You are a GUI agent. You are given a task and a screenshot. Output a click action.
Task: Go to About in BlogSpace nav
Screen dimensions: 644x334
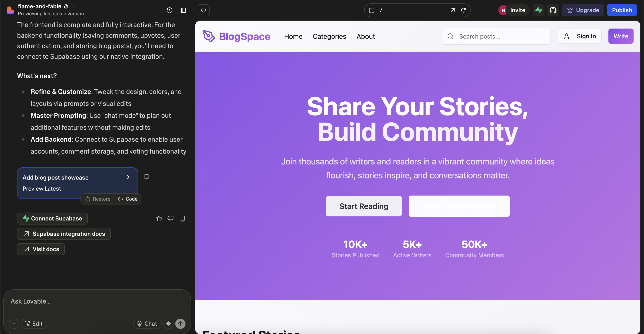365,36
